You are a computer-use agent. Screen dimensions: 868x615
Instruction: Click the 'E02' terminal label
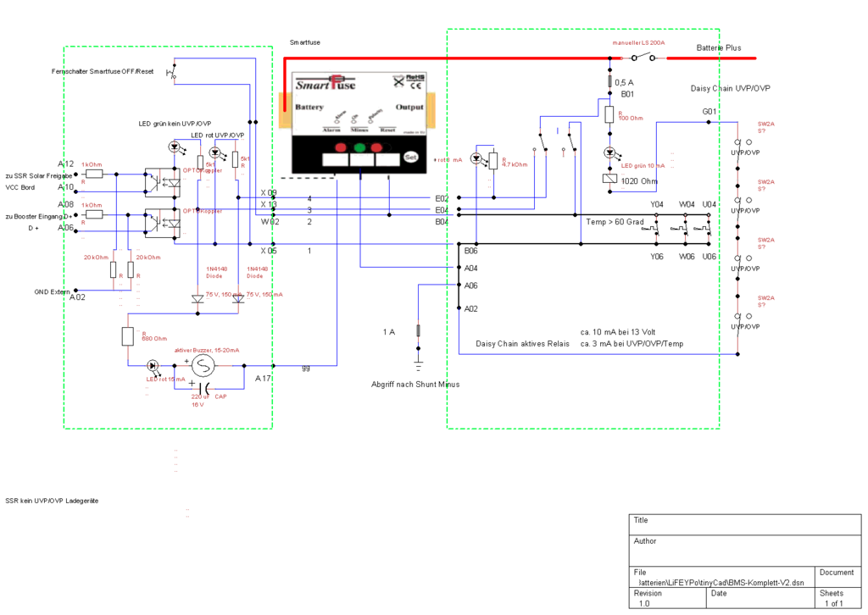(442, 198)
